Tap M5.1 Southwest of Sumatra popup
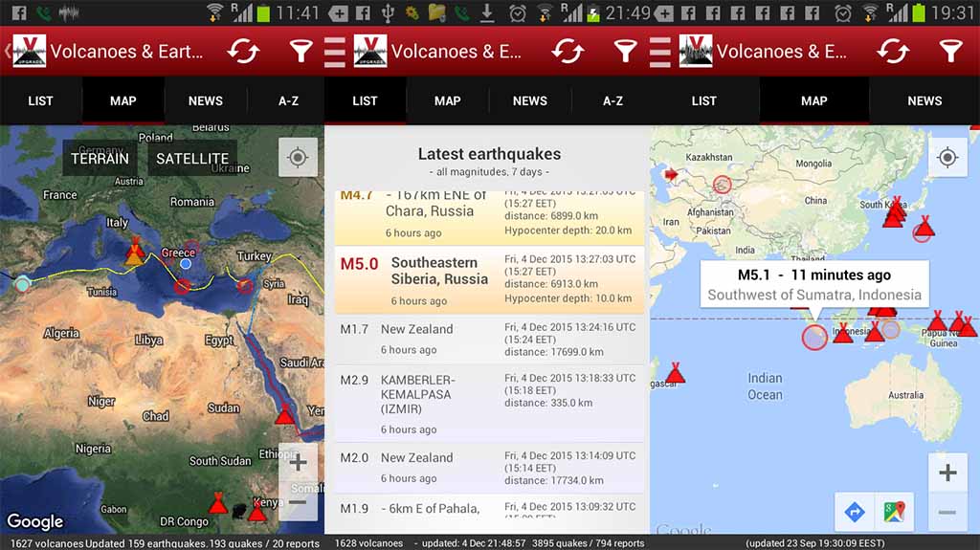The width and height of the screenshot is (980, 550). tap(814, 284)
